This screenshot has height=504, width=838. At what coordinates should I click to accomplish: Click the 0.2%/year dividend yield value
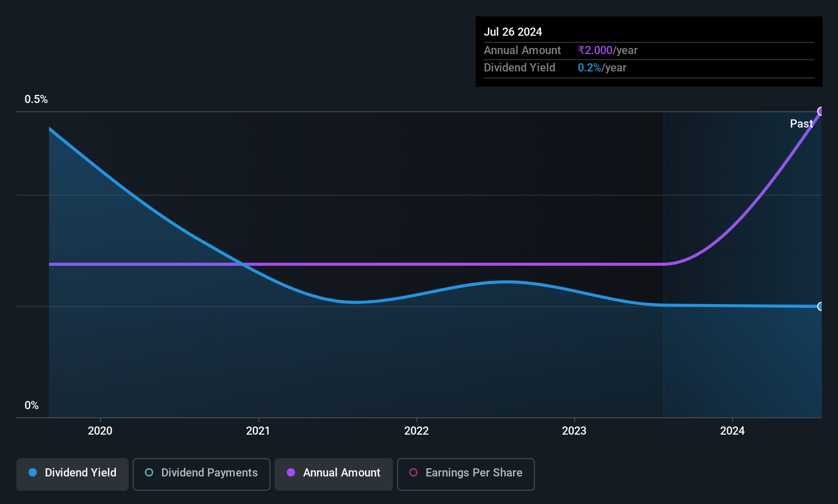point(602,67)
